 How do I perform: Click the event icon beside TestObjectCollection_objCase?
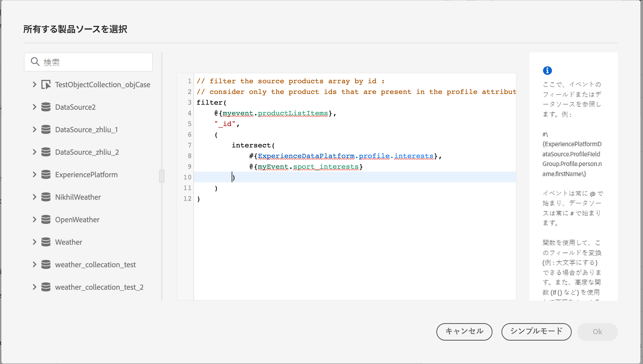(46, 85)
